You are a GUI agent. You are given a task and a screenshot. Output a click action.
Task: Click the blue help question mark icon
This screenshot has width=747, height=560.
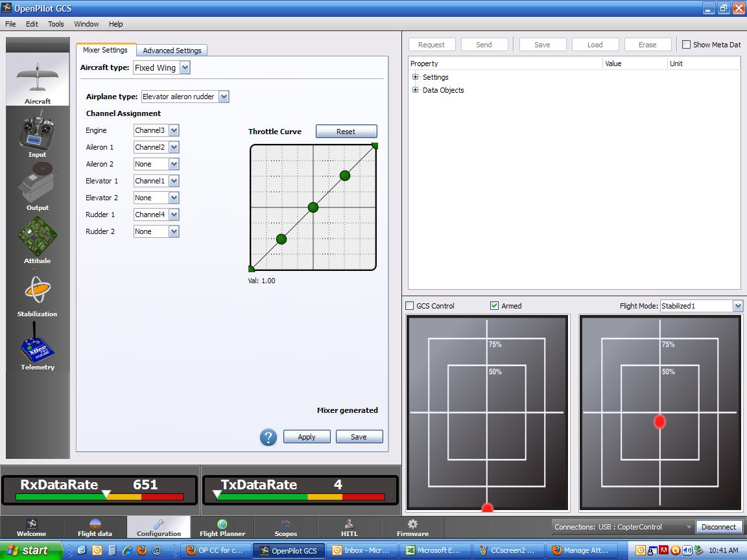coord(268,437)
